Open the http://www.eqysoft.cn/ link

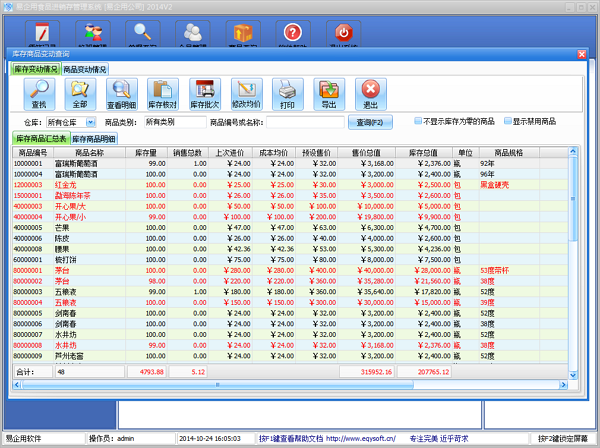click(x=361, y=438)
